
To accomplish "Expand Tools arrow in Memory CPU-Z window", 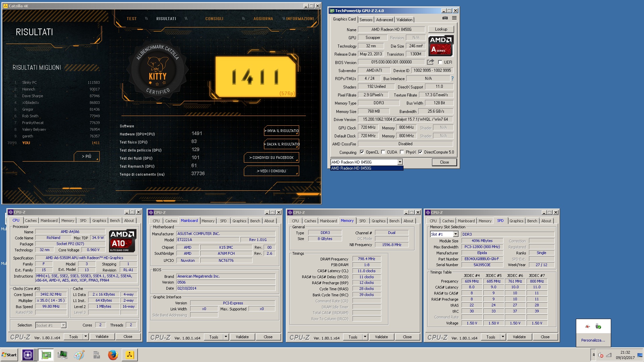I will (365, 337).
